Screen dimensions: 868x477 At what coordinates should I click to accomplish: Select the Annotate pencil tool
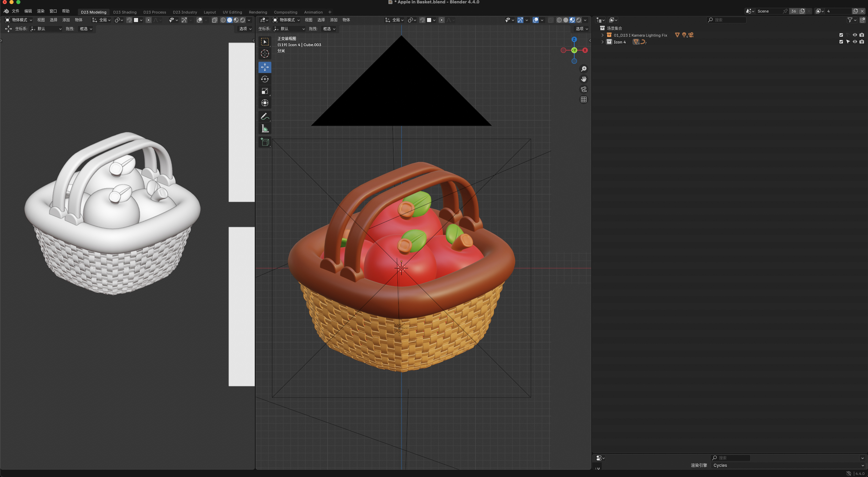tap(265, 116)
